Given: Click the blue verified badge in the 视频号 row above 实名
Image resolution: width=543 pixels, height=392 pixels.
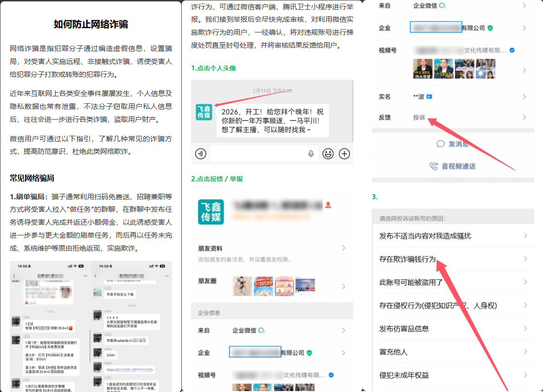Looking at the screenshot, I should [512, 50].
